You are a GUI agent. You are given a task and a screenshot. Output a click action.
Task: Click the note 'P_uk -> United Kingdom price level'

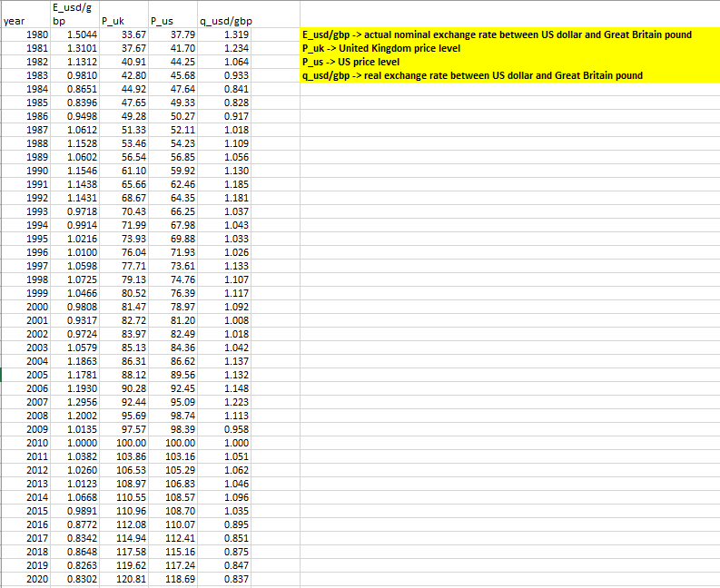[x=381, y=48]
